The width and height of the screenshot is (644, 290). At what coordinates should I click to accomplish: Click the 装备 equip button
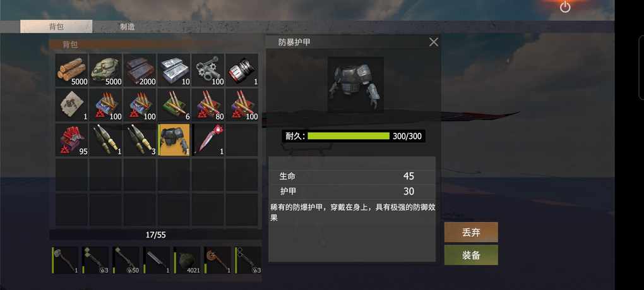[471, 255]
